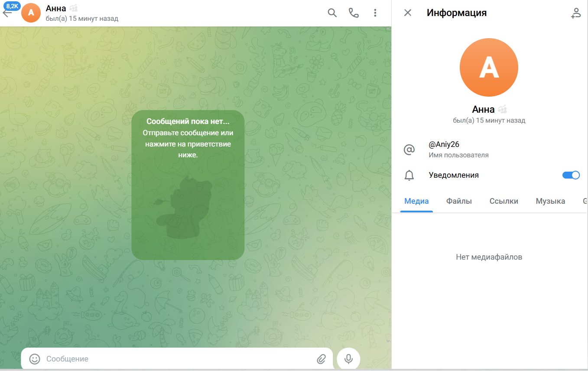Copy the @Aniy26 username
The image size is (588, 371).
444,145
